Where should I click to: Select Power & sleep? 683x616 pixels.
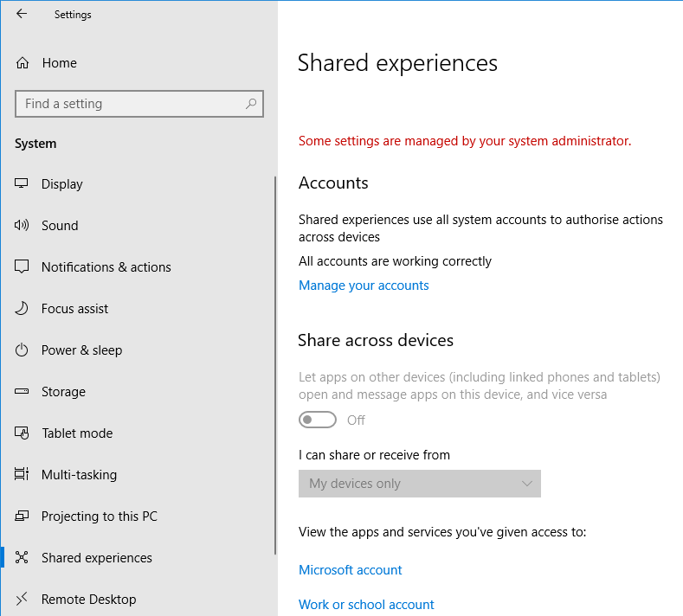coord(81,350)
